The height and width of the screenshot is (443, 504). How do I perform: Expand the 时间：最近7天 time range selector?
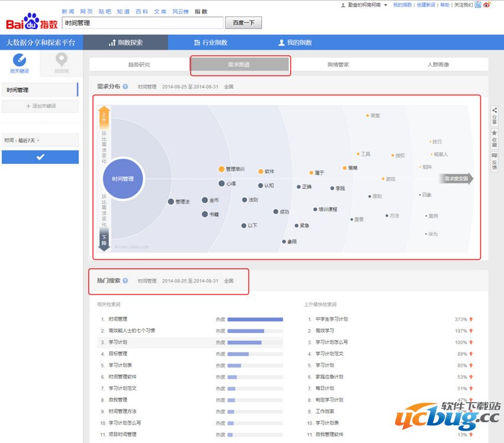(x=40, y=140)
